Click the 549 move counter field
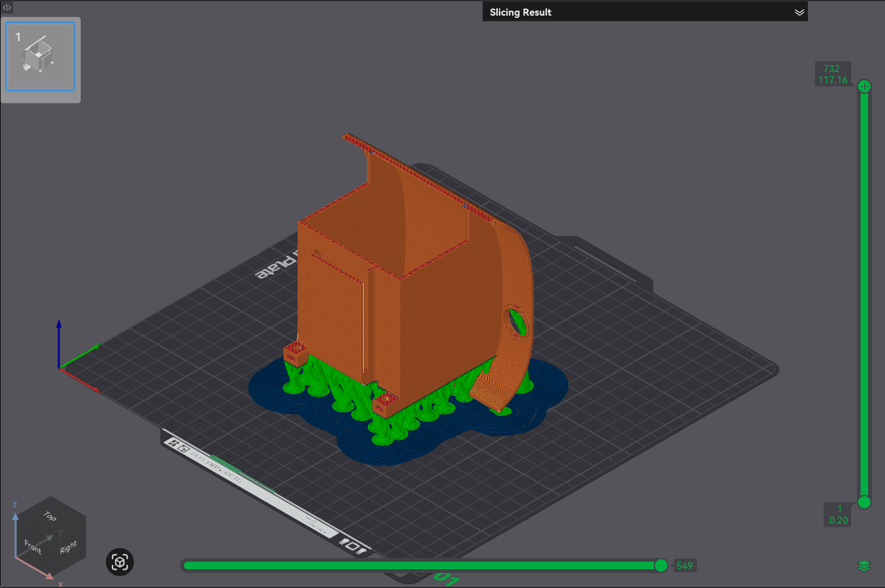Viewport: 885px width, 588px height. pyautogui.click(x=685, y=565)
